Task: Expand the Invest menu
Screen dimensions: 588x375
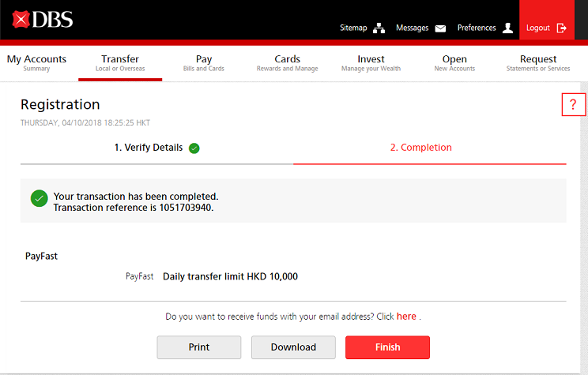Action: coord(371,63)
